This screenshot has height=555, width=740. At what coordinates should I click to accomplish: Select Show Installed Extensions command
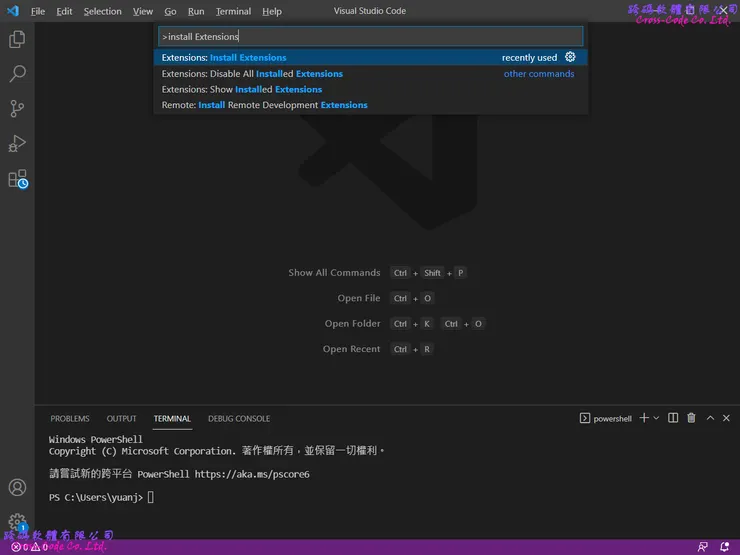370,89
